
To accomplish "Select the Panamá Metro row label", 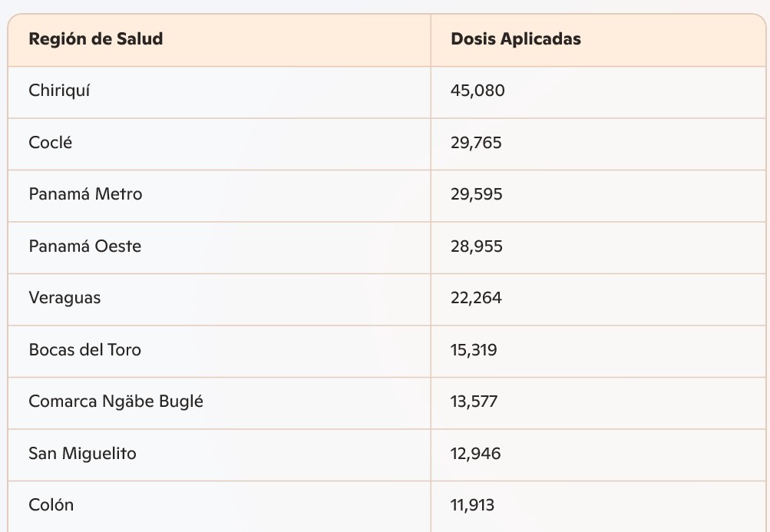I will tap(85, 194).
